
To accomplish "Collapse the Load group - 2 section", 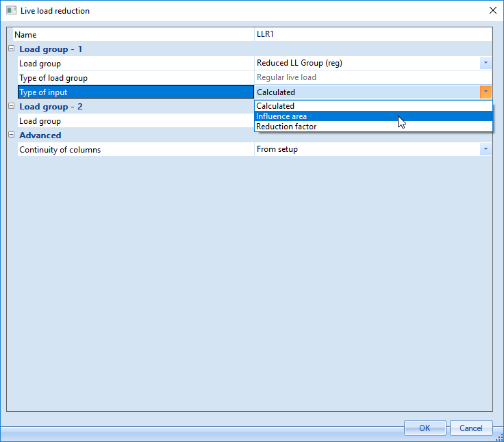I will 11,107.
